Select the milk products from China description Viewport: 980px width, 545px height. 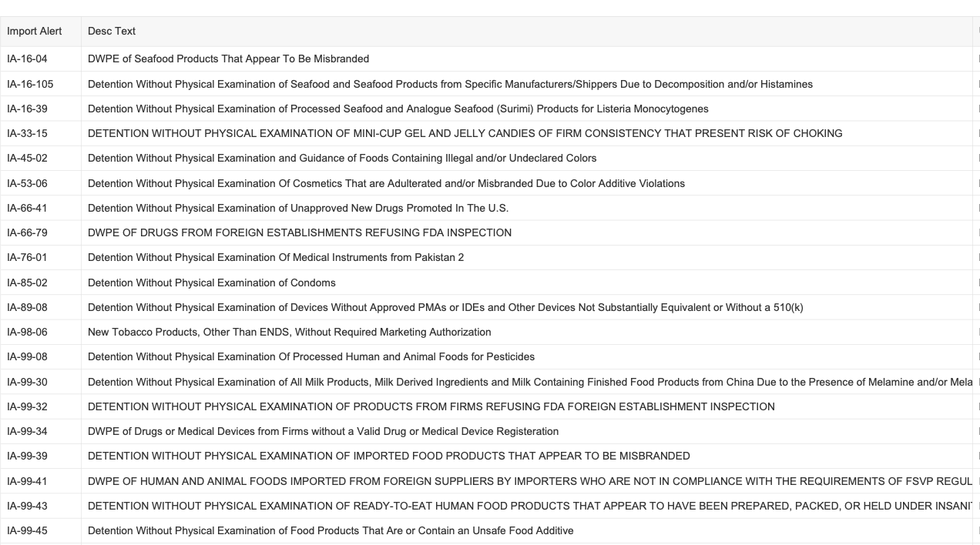pyautogui.click(x=524, y=382)
